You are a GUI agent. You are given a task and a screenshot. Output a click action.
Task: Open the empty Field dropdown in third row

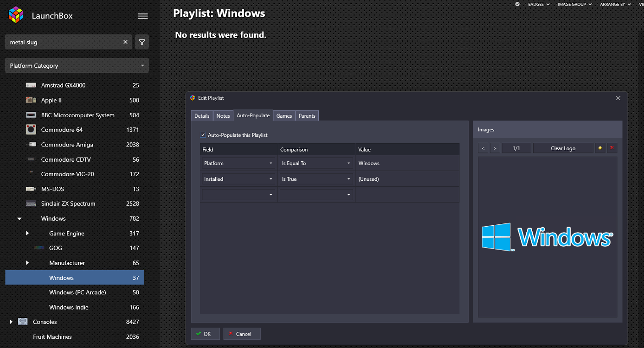click(239, 195)
